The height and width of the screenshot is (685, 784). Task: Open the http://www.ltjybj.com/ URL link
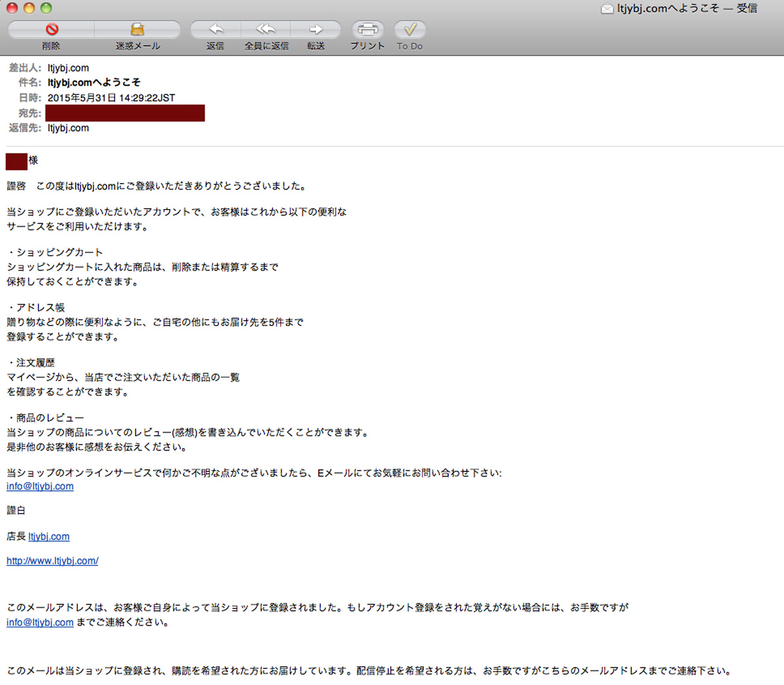point(52,561)
